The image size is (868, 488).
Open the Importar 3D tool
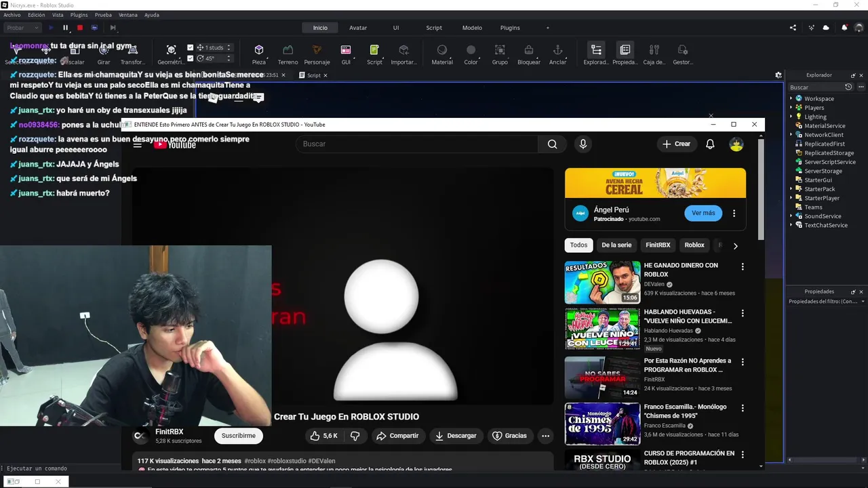pos(404,54)
